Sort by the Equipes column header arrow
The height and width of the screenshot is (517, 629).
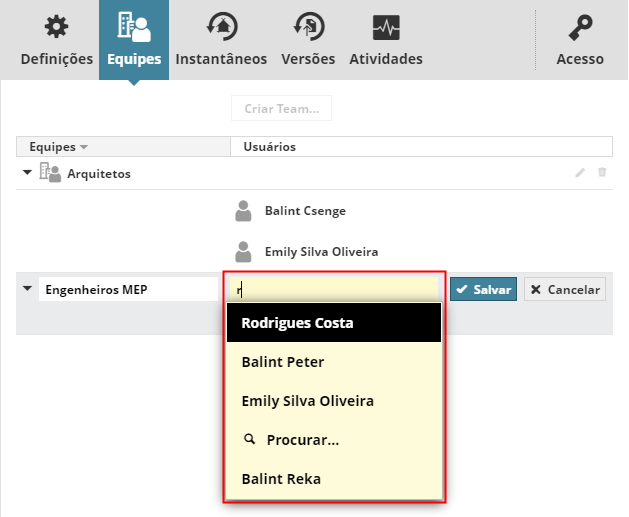tap(84, 147)
